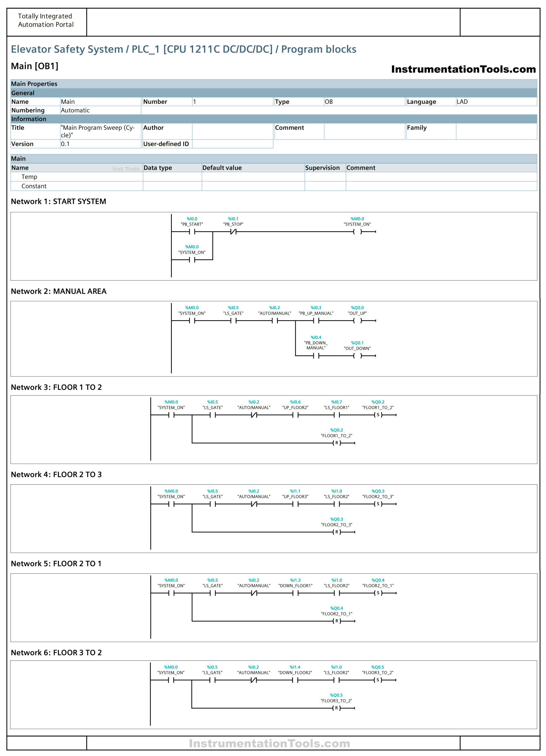Select the OUT_UP coil

pyautogui.click(x=357, y=320)
